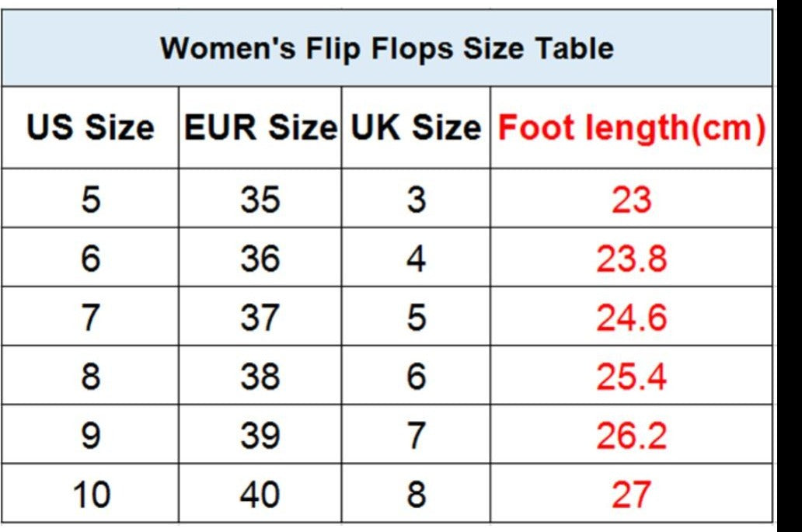Select US size 9 cell
This screenshot has height=532, width=802.
(x=90, y=436)
